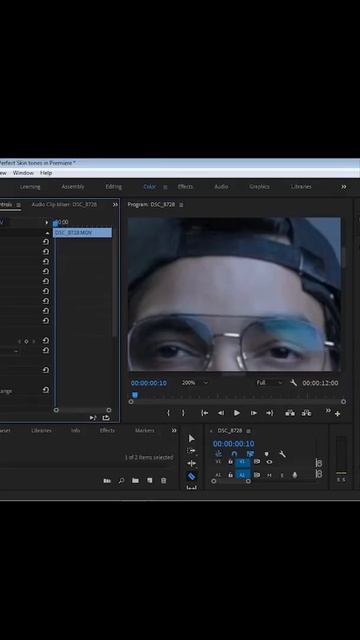The image size is (360, 640).
Task: Select the Track Select Forward tool
Action: point(191,451)
